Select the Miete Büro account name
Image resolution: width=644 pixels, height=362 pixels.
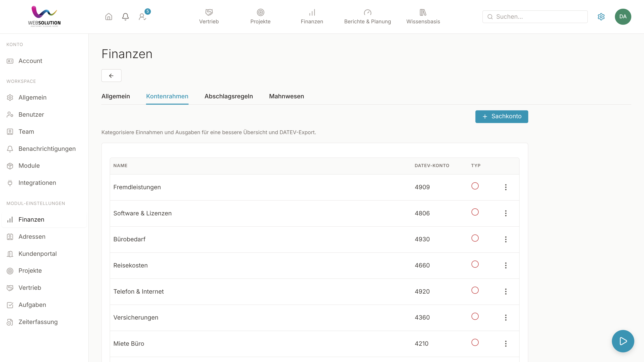pos(129,344)
